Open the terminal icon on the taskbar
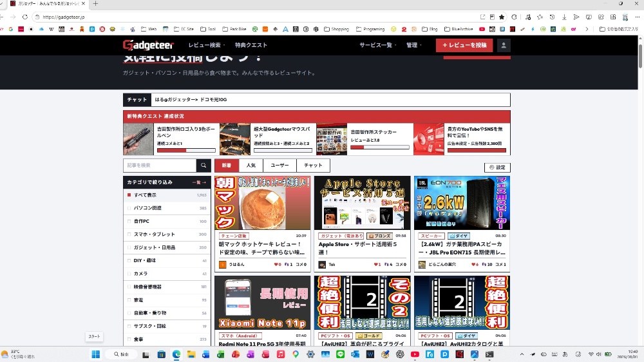This screenshot has width=644, height=362. (x=489, y=354)
